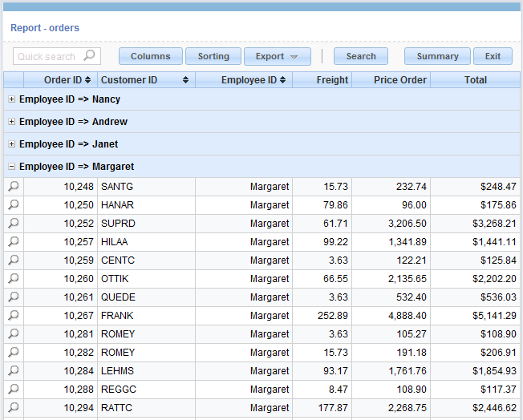Open the Sorting options
This screenshot has height=420, width=523.
pyautogui.click(x=213, y=56)
